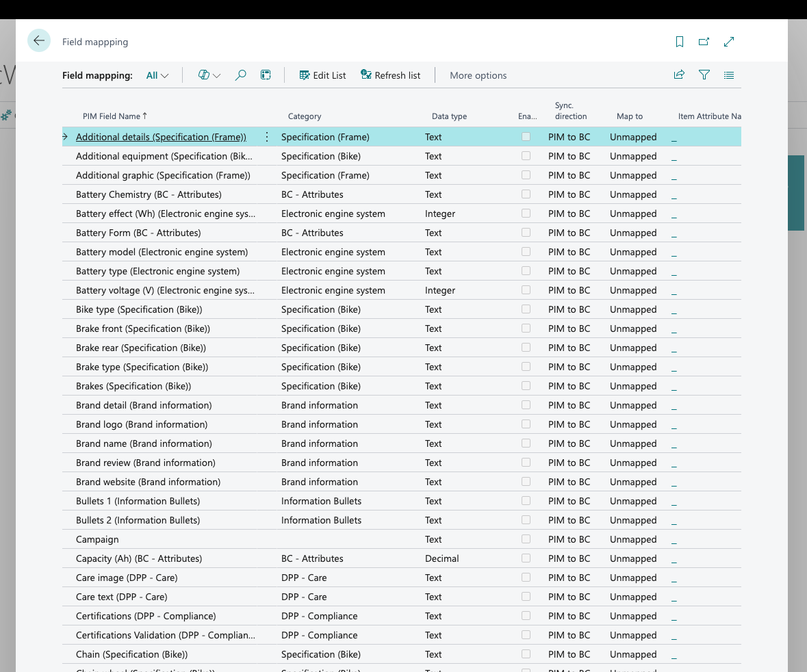Click the bookmark icon in header
The image size is (807, 672).
680,42
